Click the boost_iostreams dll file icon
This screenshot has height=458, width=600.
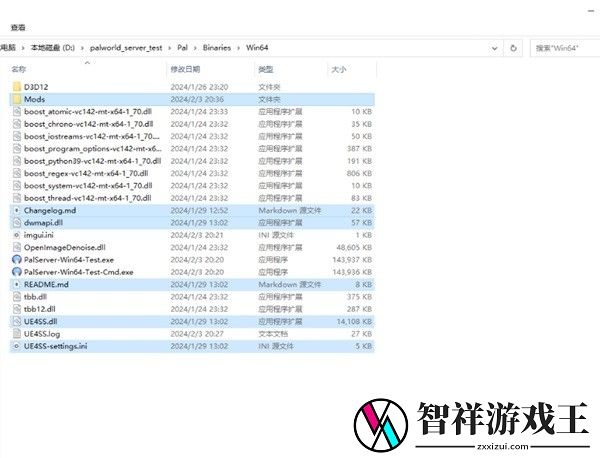(16, 136)
